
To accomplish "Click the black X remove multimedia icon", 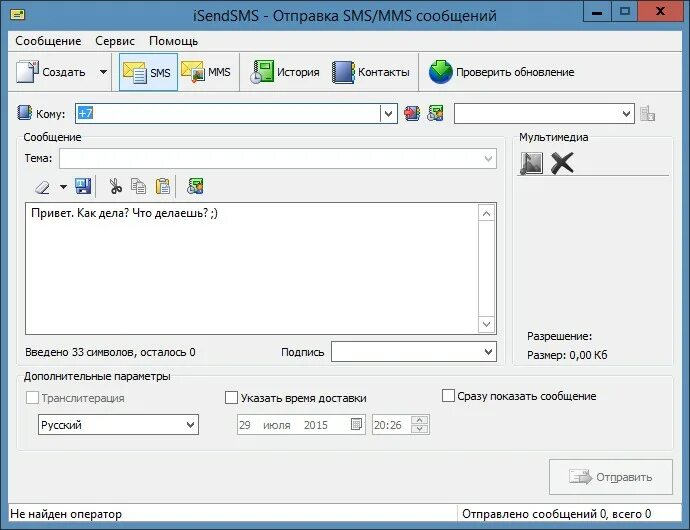I will [x=562, y=163].
